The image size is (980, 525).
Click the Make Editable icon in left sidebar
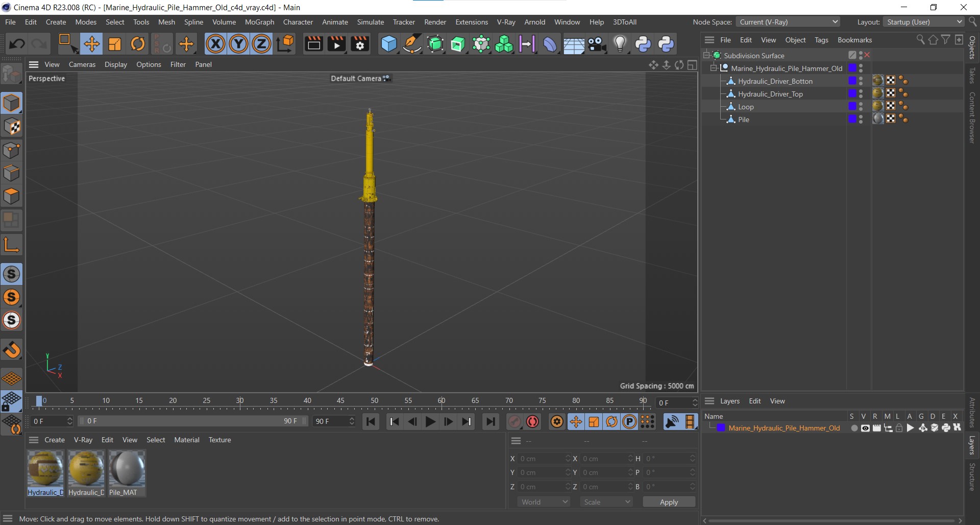pos(11,75)
